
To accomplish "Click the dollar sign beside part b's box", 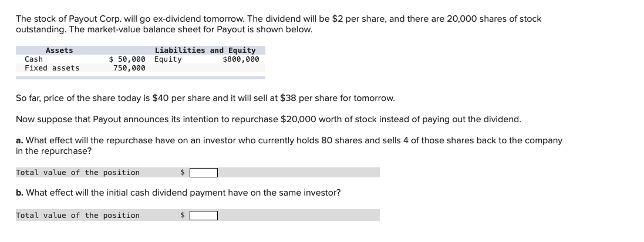I will (x=183, y=216).
